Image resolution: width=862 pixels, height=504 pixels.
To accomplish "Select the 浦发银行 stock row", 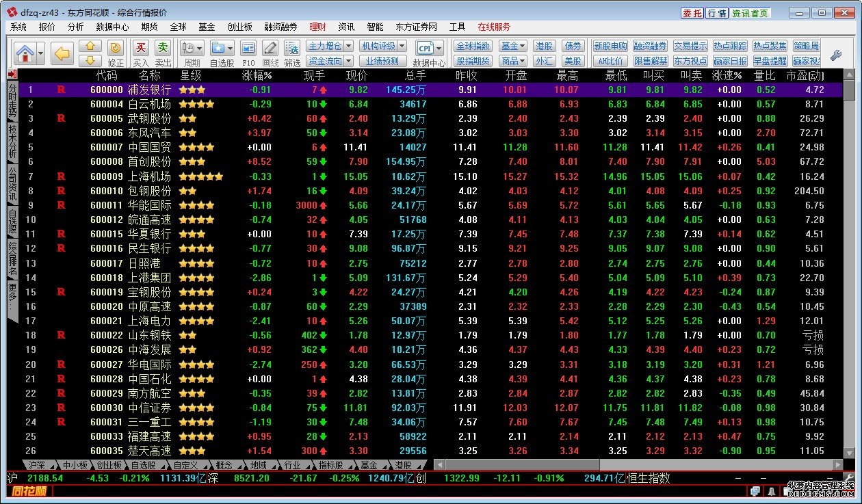I will (431, 90).
